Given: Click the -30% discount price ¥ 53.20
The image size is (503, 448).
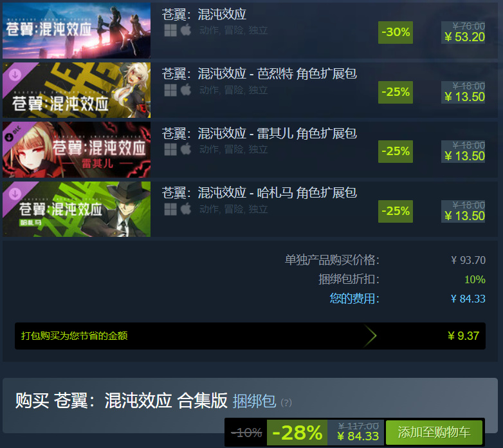Looking at the screenshot, I should (464, 37).
